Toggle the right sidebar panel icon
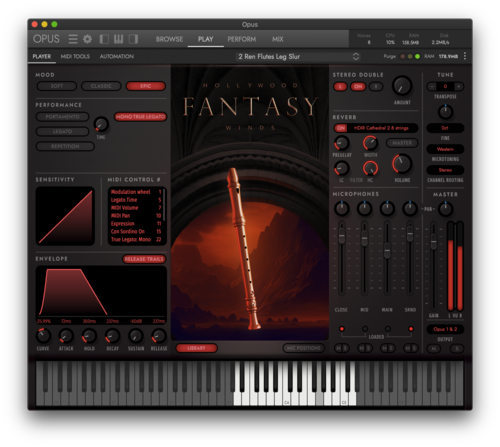The width and height of the screenshot is (500, 447). tap(133, 39)
